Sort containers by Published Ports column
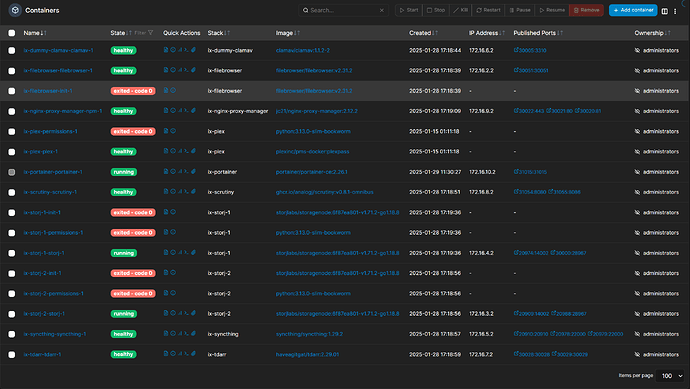Screen dimensions: 690x389 point(538,33)
